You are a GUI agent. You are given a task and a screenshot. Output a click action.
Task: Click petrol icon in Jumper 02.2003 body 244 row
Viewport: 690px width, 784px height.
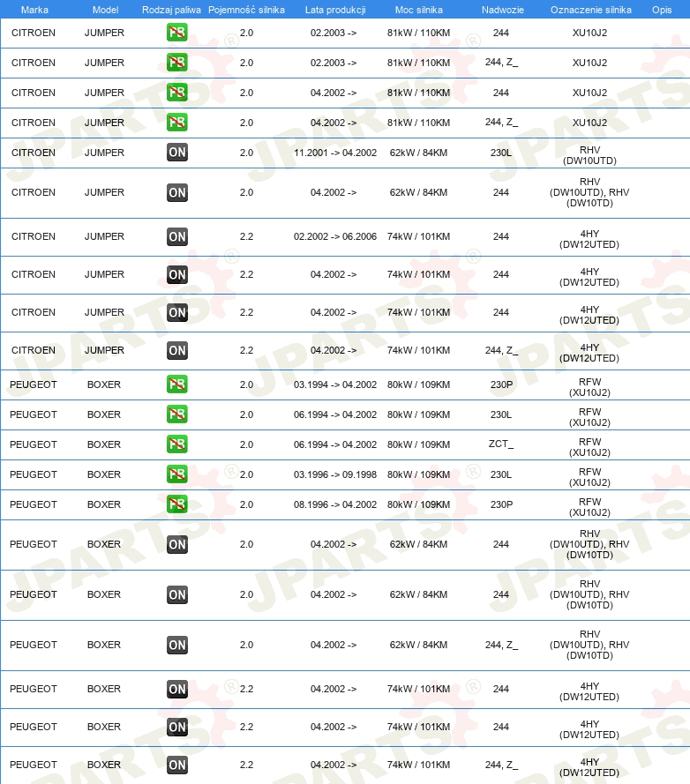click(177, 33)
